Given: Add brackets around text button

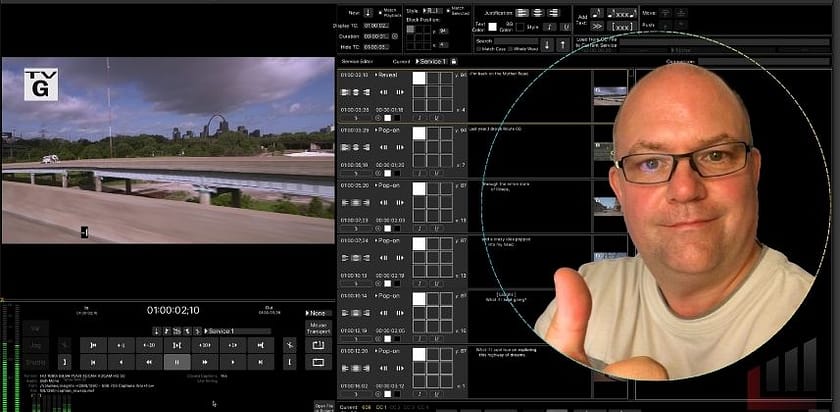Looking at the screenshot, I should (621, 26).
